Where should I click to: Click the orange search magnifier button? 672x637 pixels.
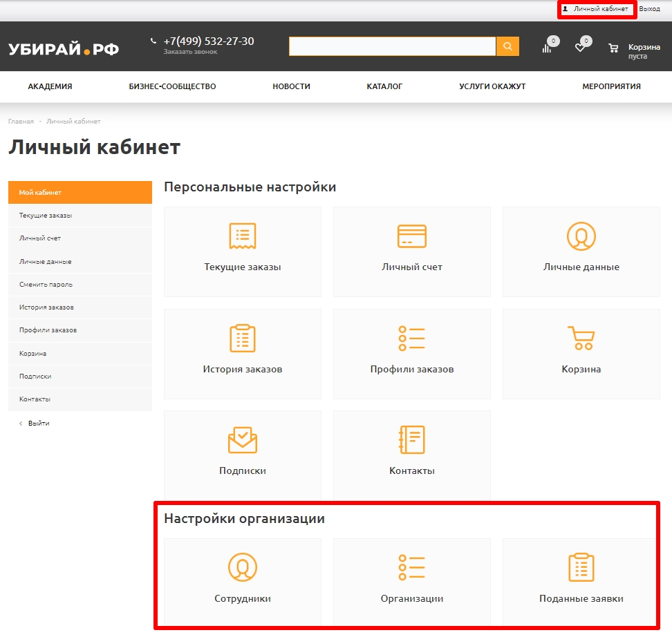507,46
